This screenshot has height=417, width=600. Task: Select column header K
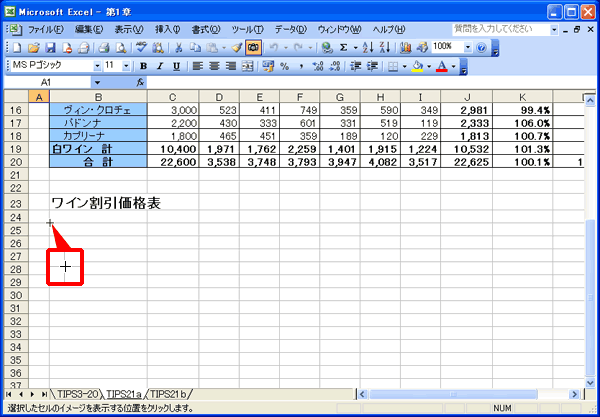click(522, 97)
